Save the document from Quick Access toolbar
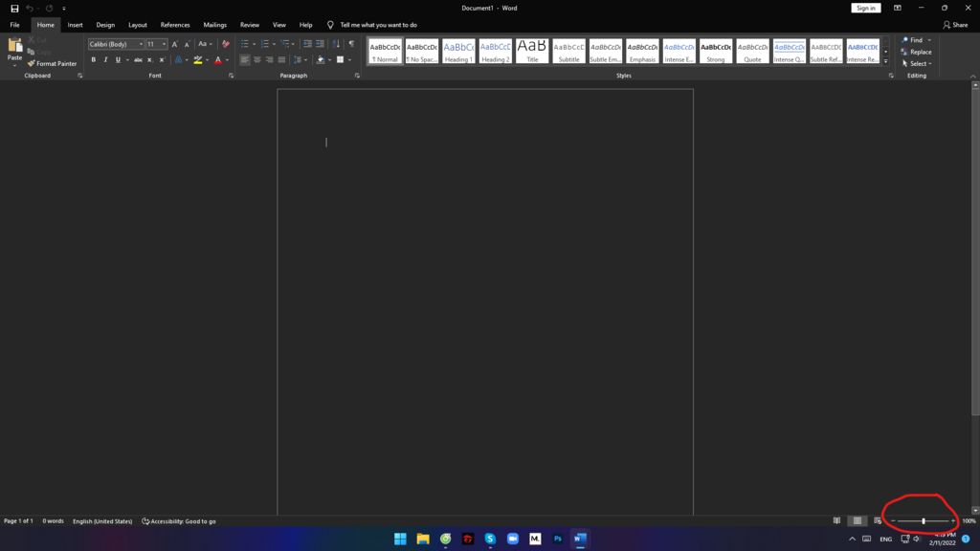980x551 pixels. pos(14,8)
